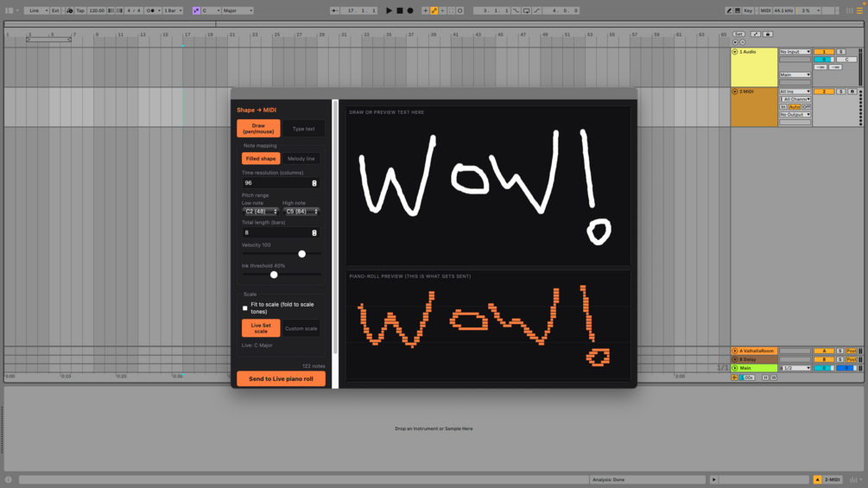Open the Major scale dropdown
This screenshot has width=868, height=488.
(238, 10)
